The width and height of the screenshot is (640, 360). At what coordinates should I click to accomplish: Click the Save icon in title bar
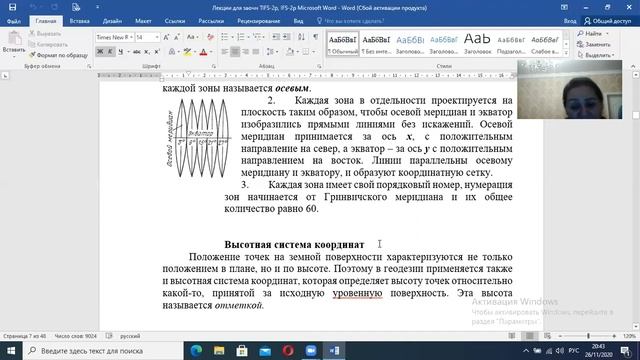(13, 7)
